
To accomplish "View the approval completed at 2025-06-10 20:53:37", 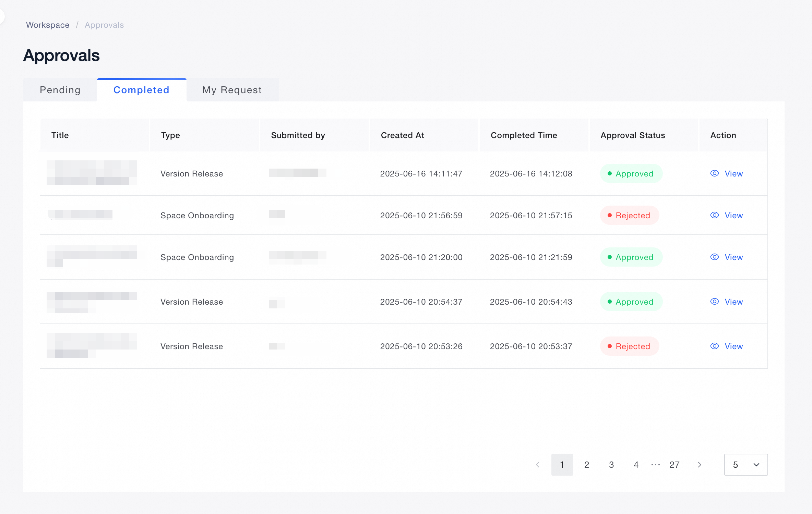I will (x=727, y=346).
